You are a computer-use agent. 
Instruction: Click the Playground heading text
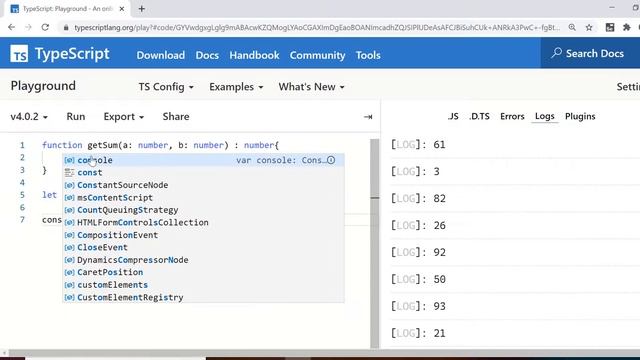click(43, 86)
